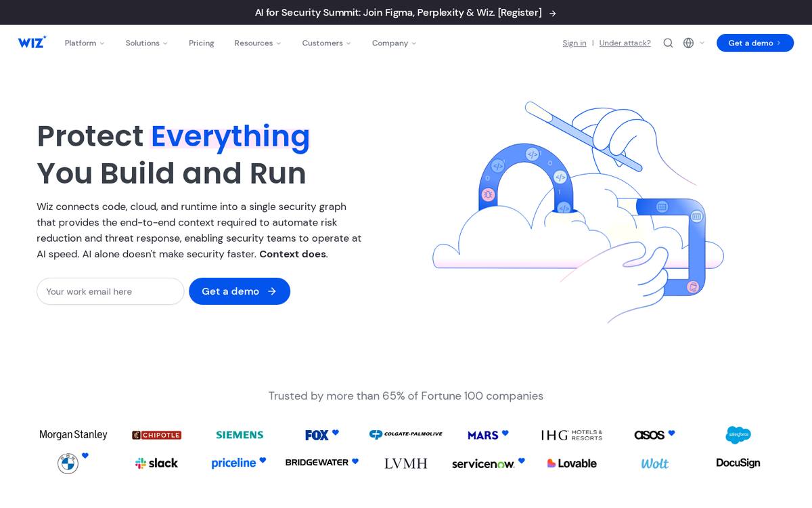The width and height of the screenshot is (812, 508).
Task: Click Trusted by Fortune 100 companies text
Action: coord(406,396)
